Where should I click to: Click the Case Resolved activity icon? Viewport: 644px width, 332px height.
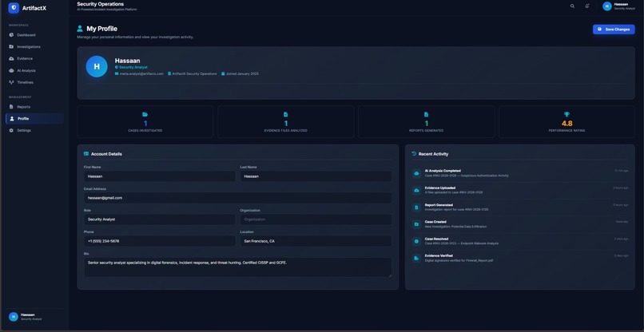417,241
